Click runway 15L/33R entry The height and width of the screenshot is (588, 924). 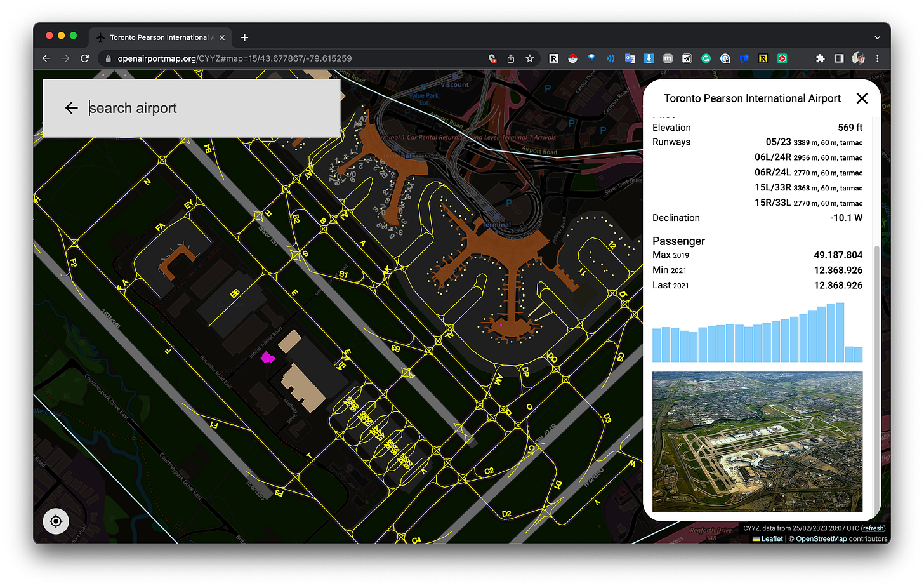[808, 188]
